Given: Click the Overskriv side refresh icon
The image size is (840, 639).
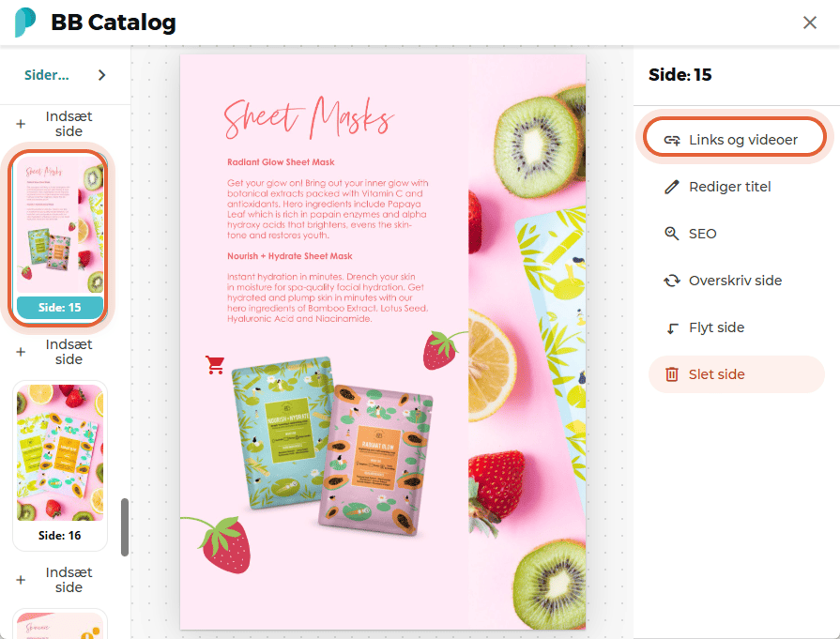Looking at the screenshot, I should click(x=672, y=281).
